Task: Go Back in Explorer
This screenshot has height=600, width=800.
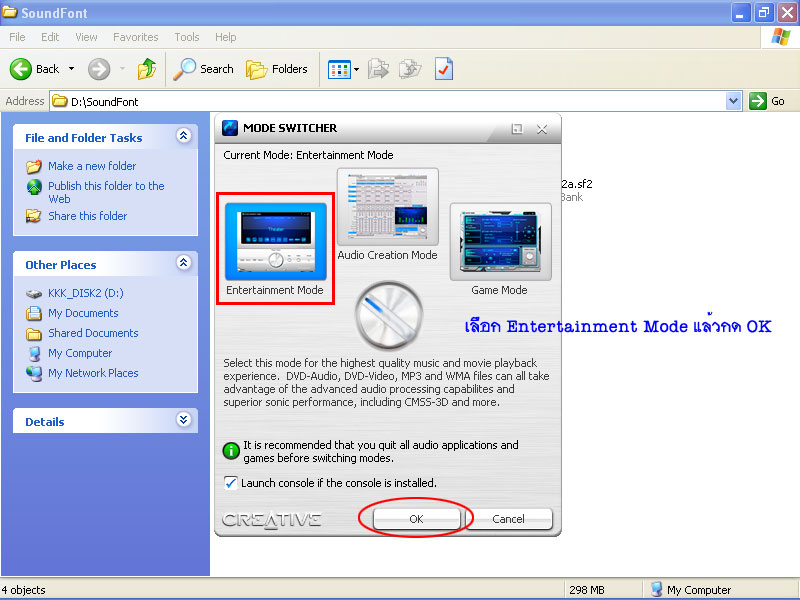Action: pos(35,69)
